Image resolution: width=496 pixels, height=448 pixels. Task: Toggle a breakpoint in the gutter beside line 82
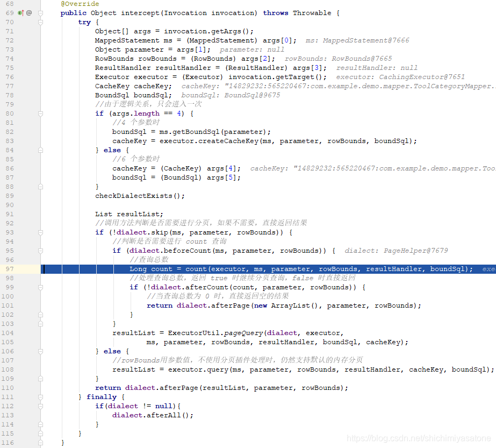(32, 132)
